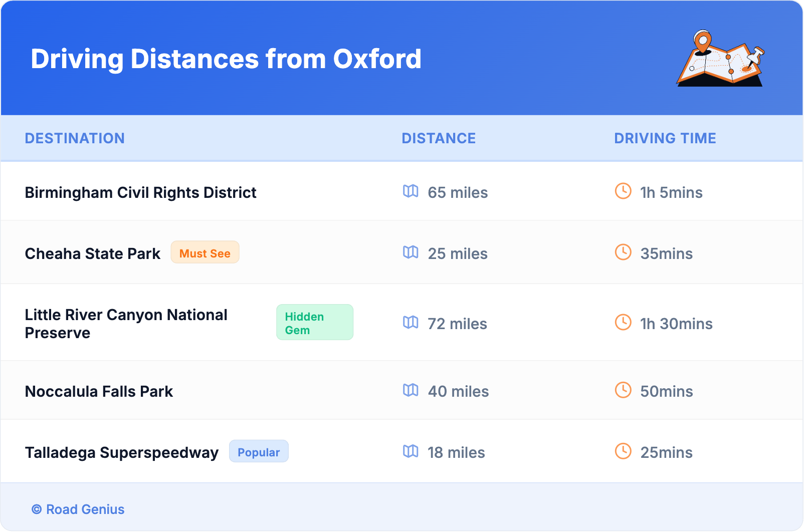804x532 pixels.
Task: Click the map icon beside 65 miles
Action: (411, 191)
